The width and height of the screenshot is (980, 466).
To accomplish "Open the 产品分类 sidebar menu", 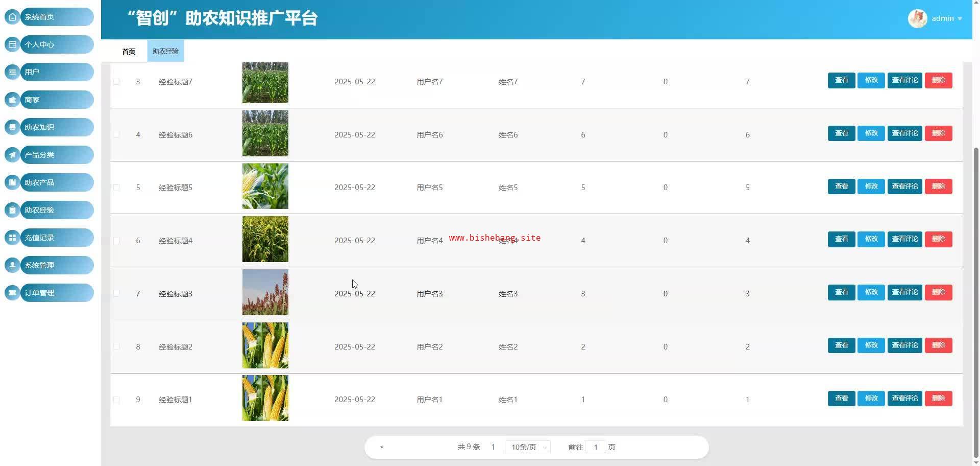I will pos(57,155).
